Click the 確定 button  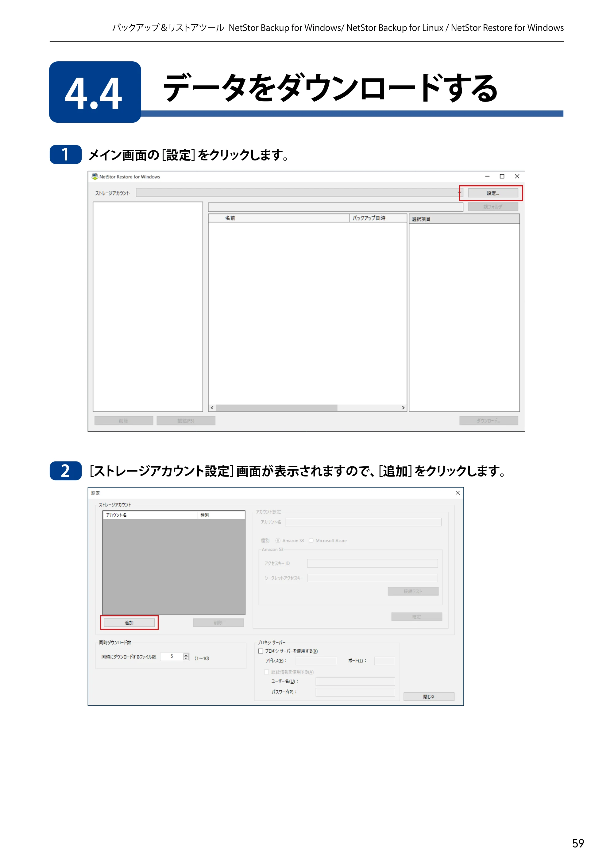click(x=417, y=617)
